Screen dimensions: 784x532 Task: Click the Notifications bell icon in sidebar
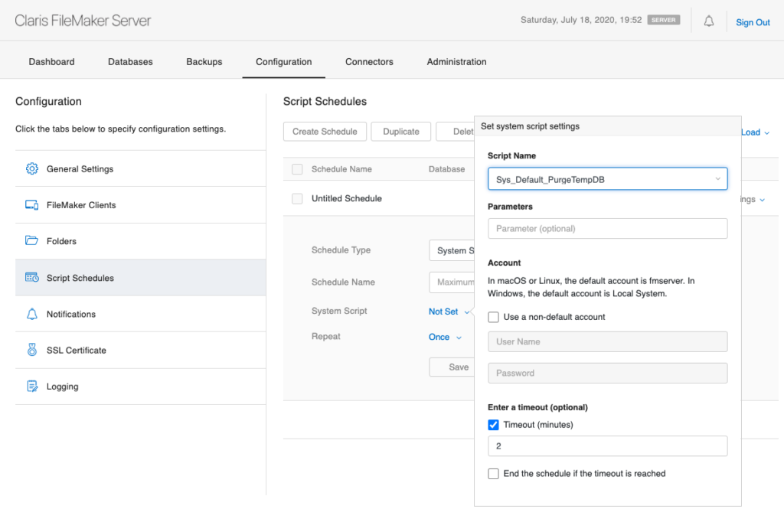click(x=32, y=314)
